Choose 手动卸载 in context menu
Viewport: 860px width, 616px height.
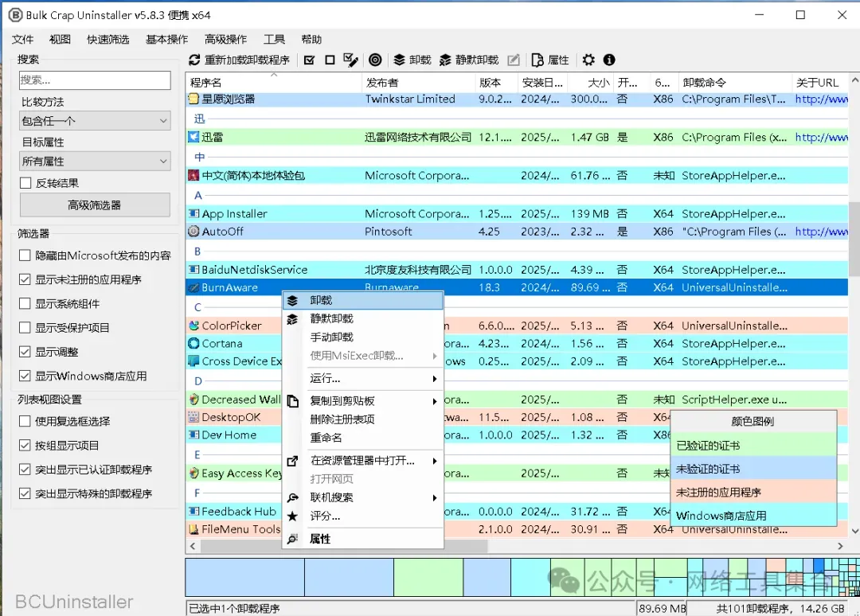362,337
